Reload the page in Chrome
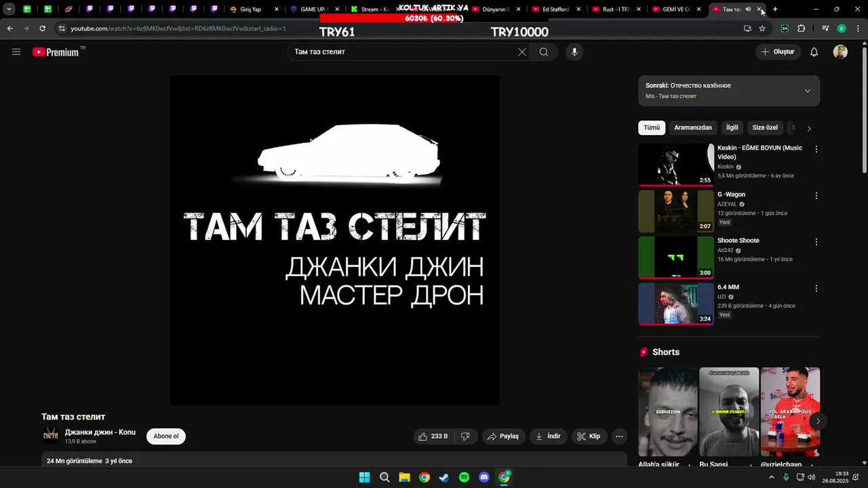 click(42, 28)
